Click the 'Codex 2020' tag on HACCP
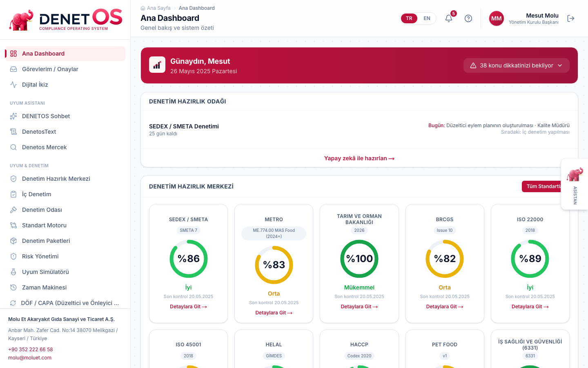Viewport: 588px width, 368px height. pyautogui.click(x=359, y=356)
